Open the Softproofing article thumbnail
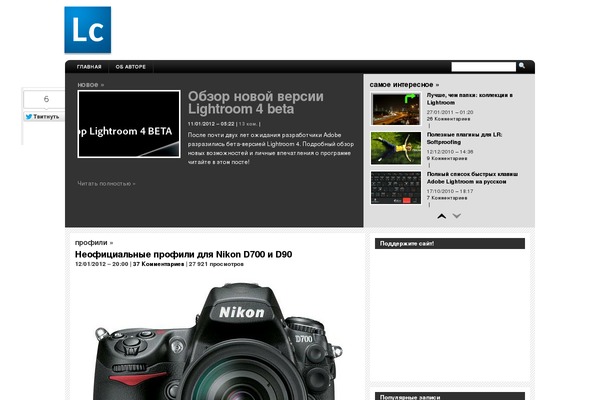The width and height of the screenshot is (600, 400). 396,149
